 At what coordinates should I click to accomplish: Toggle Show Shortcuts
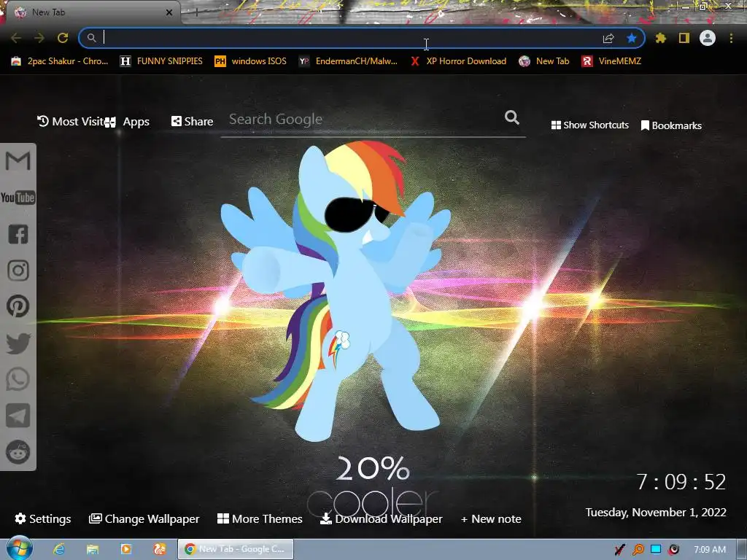(x=589, y=125)
